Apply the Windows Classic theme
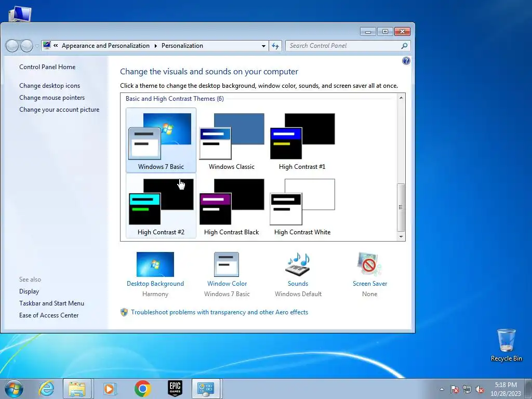532x399 pixels. 231,140
